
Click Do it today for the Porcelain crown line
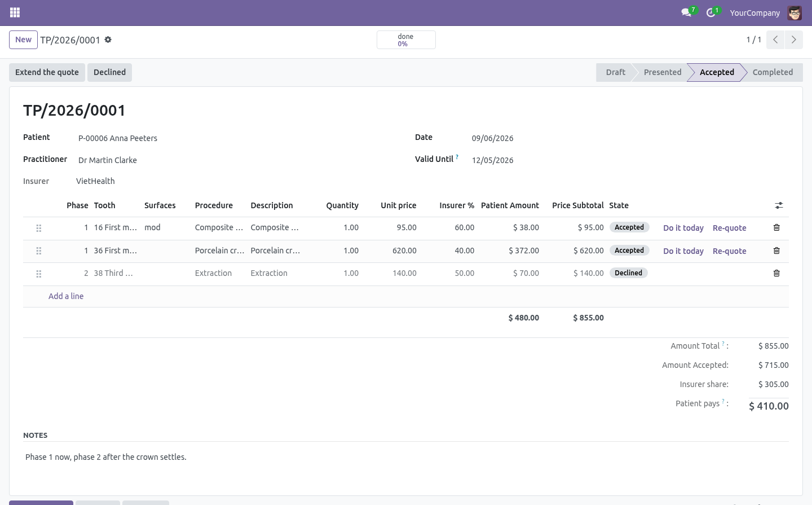click(683, 251)
